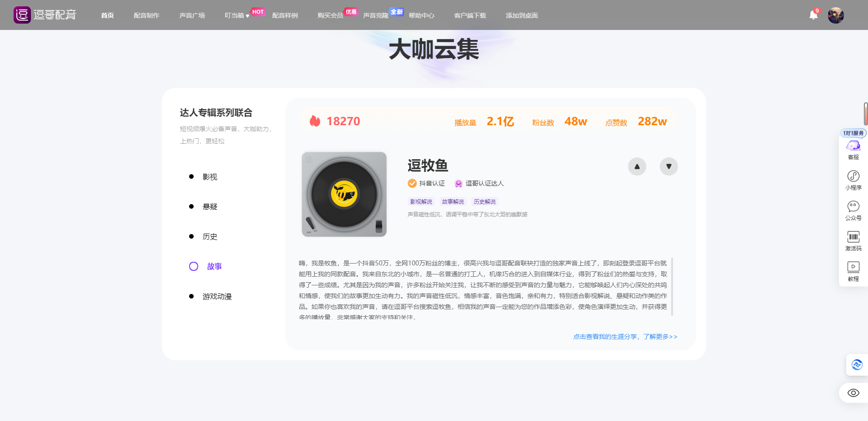Click the 故事解说 tag under 逗牧鱼
868x421 pixels.
(x=452, y=201)
